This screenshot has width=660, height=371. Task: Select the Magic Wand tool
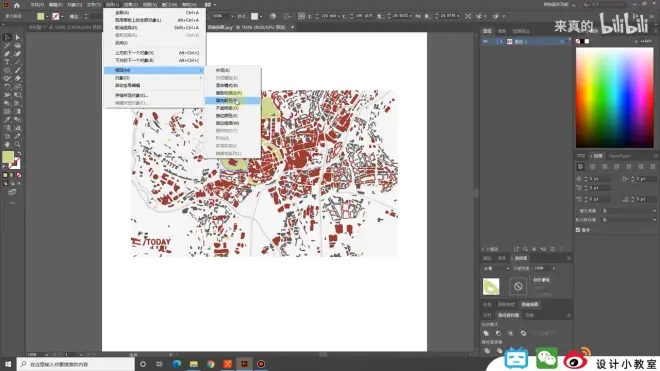click(x=7, y=45)
